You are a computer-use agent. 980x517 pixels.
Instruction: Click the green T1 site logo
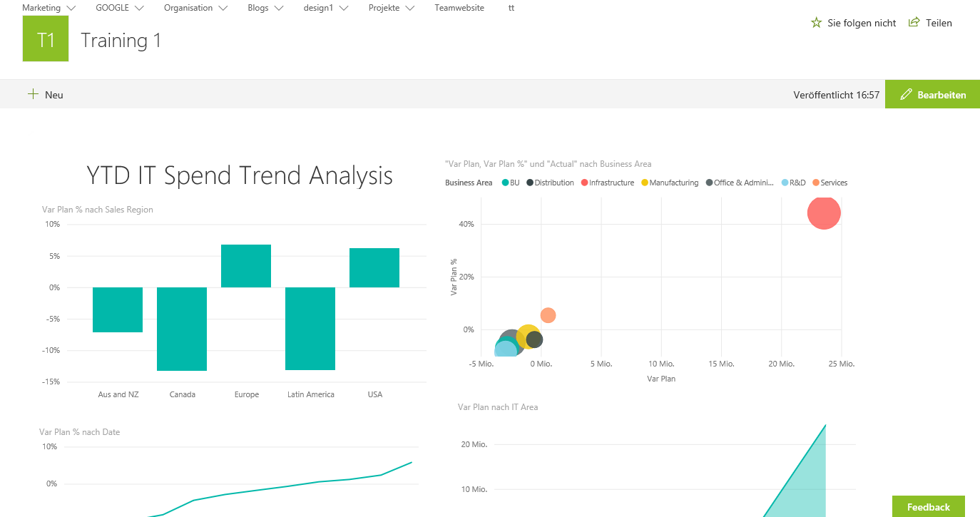point(46,39)
